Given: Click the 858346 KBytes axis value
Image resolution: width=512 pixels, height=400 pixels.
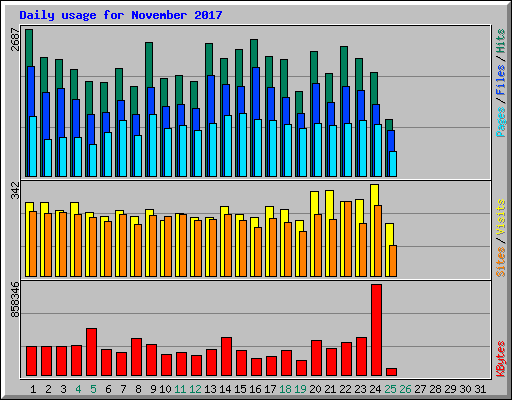Looking at the screenshot, I should (15, 300).
